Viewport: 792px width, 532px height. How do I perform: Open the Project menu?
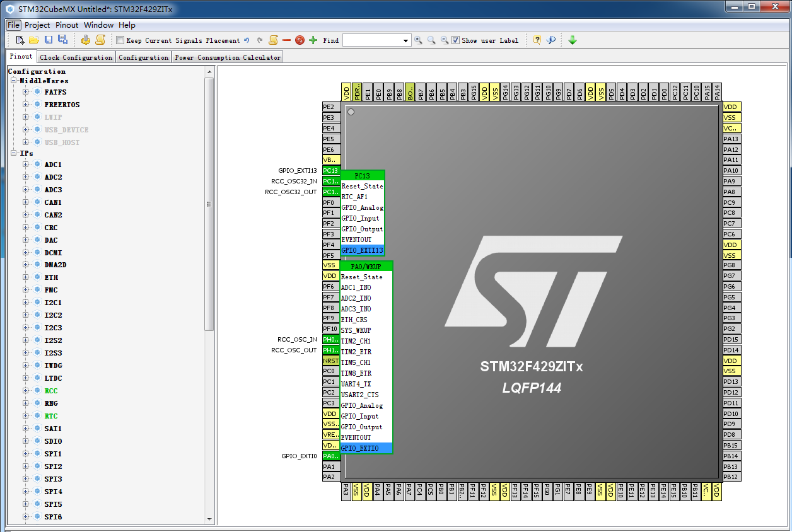[x=37, y=25]
